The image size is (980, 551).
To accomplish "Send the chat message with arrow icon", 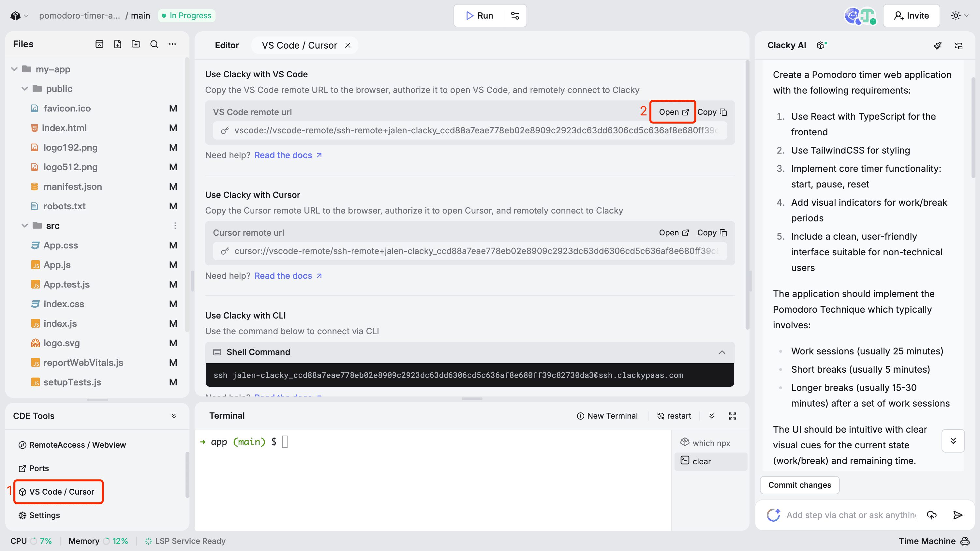I will [x=958, y=515].
